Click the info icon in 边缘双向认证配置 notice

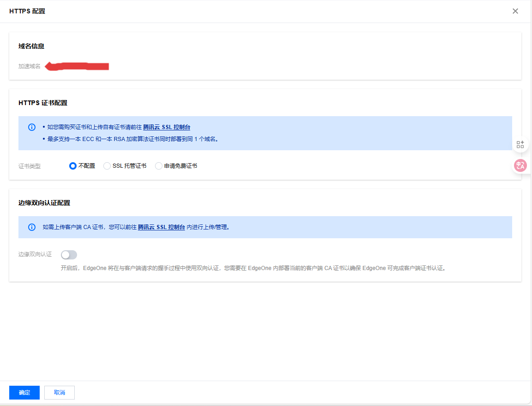coord(31,227)
